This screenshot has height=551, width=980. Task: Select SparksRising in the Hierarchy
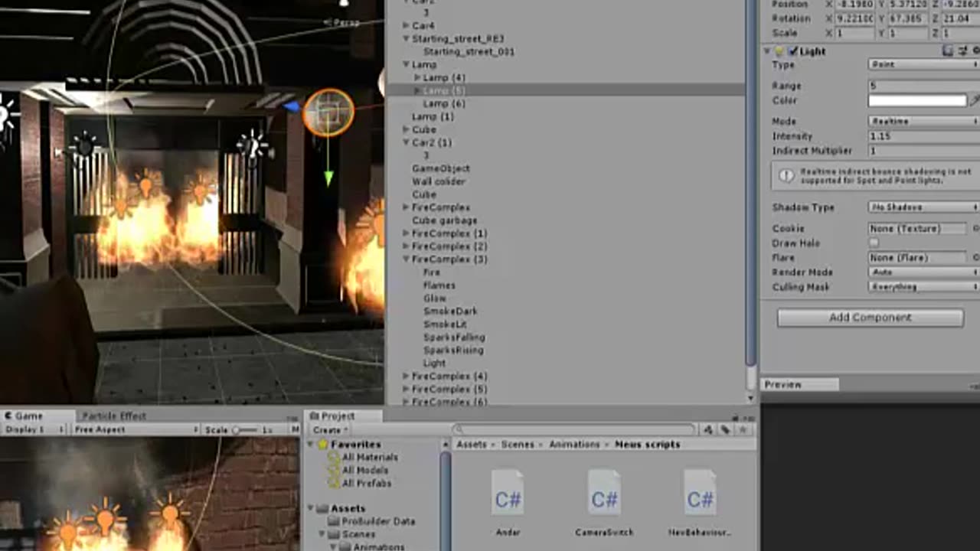(x=453, y=350)
